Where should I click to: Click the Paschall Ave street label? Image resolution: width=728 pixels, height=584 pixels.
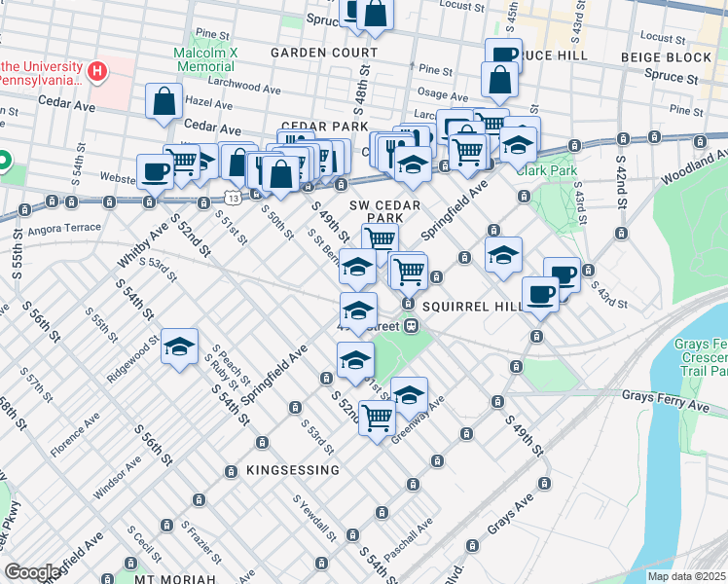coord(409,539)
